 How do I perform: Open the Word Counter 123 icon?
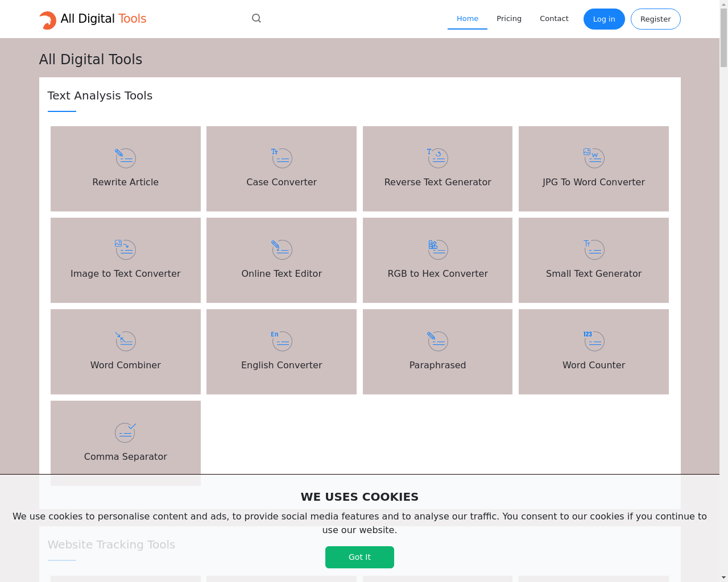pos(594,340)
